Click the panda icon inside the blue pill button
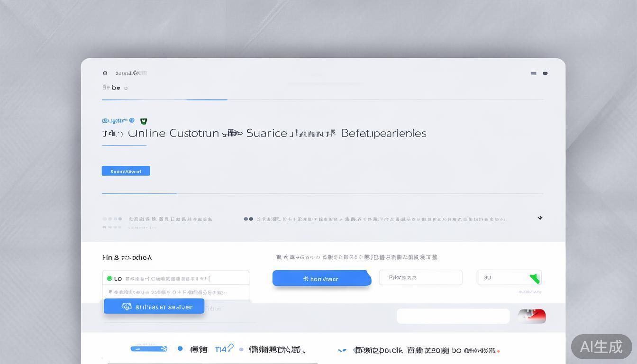Viewport: 637px width, 364px height. point(126,307)
